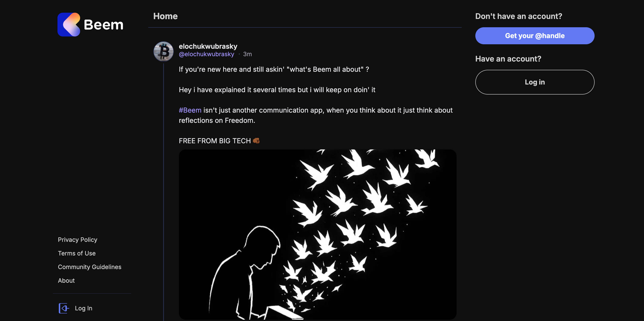Viewport: 644px width, 321px height.
Task: Click the post text about Freedom
Action: [315, 115]
